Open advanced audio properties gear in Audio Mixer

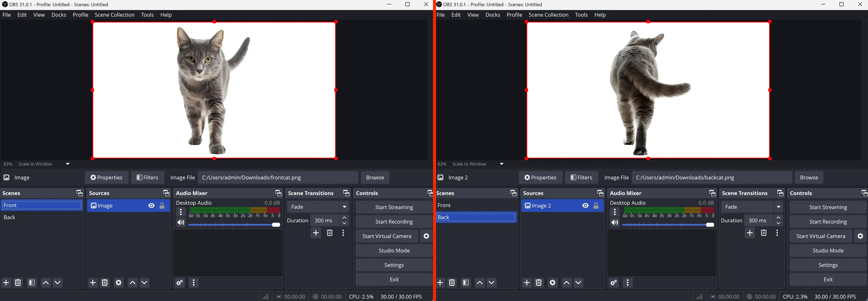click(x=180, y=283)
